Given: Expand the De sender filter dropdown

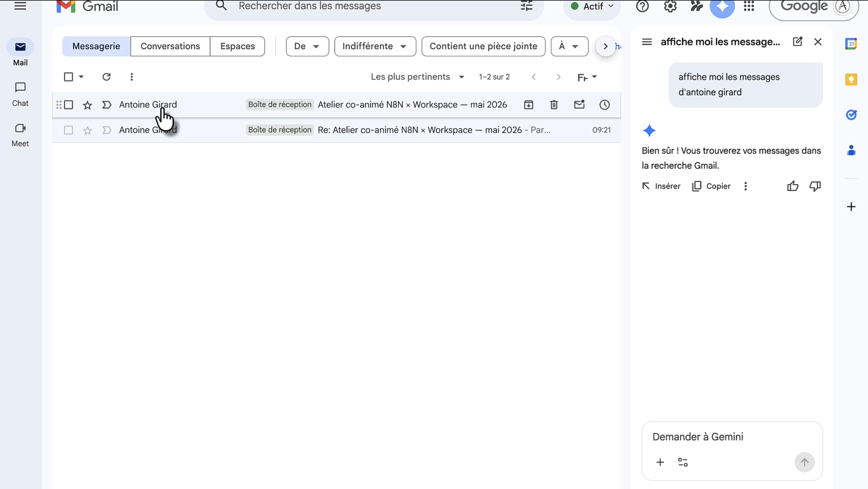Looking at the screenshot, I should 307,46.
